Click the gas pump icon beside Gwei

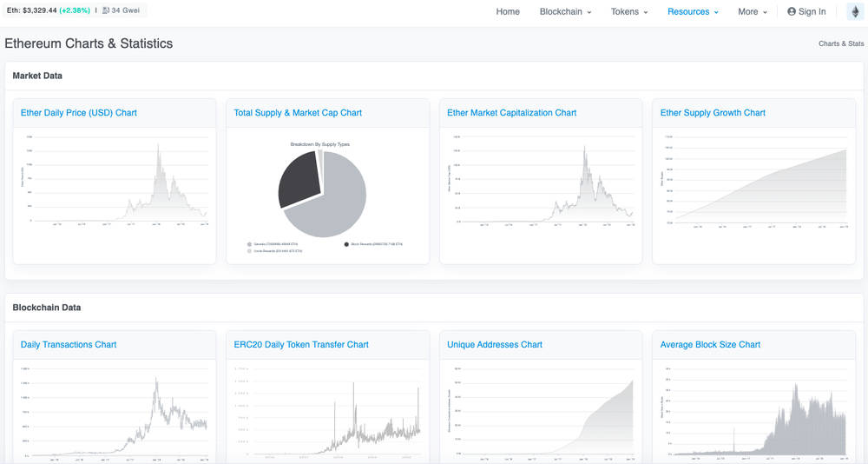coord(106,10)
